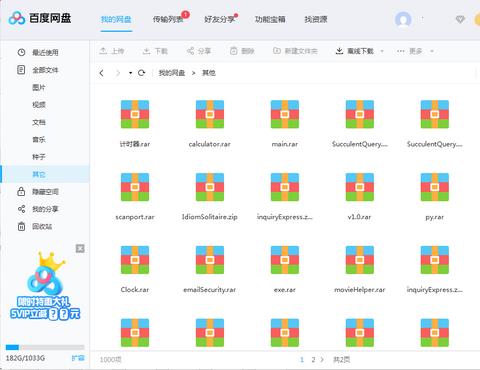480x370 pixels.
Task: Click the share icon beside 我的分享
Action: coord(21,209)
